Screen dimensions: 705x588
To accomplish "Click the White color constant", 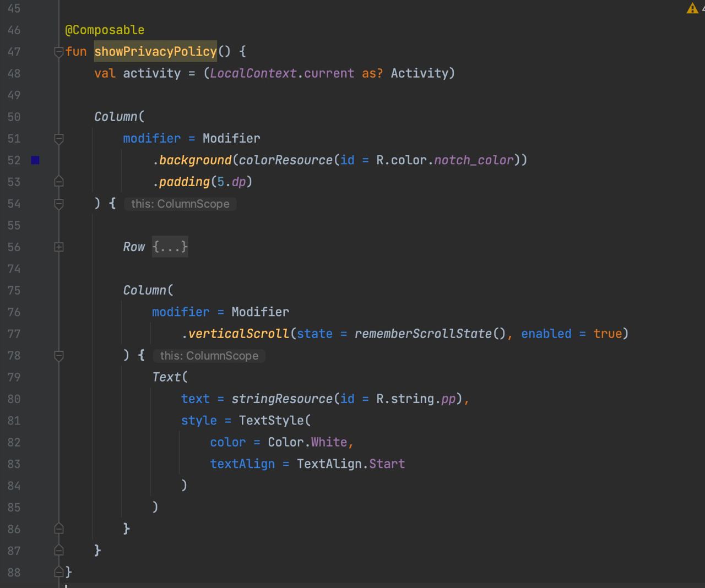I will [329, 442].
